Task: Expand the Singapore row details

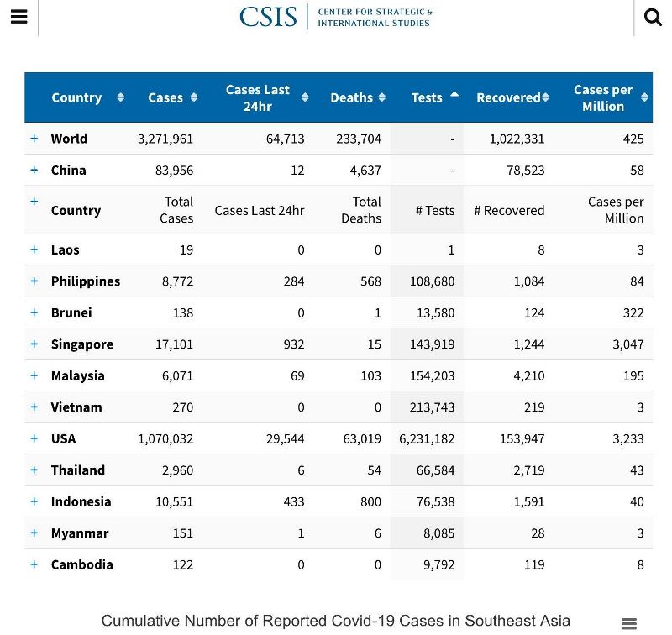Action: (34, 344)
